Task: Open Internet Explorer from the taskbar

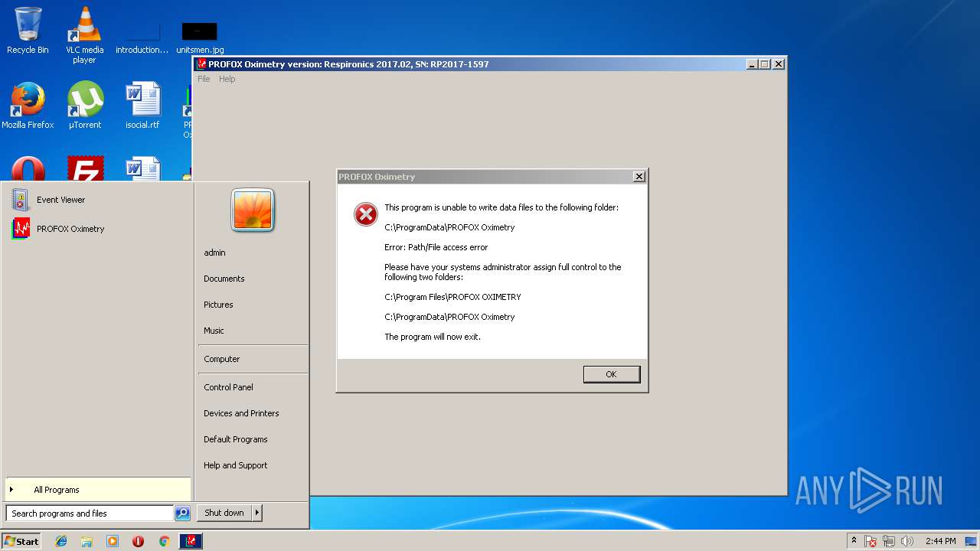Action: tap(61, 541)
